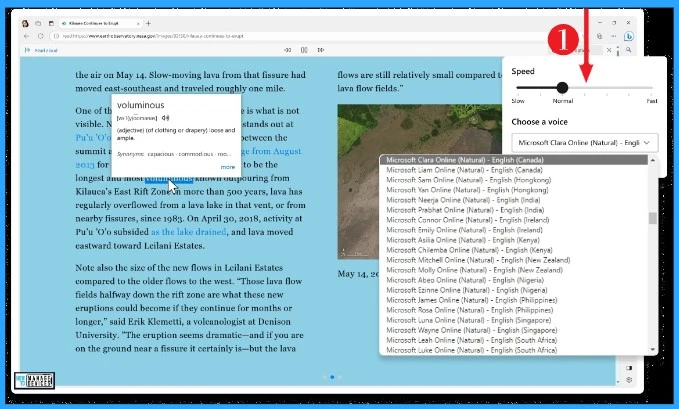Open the Bing Copilot sidebar icon
The image size is (679, 409).
(x=629, y=36)
